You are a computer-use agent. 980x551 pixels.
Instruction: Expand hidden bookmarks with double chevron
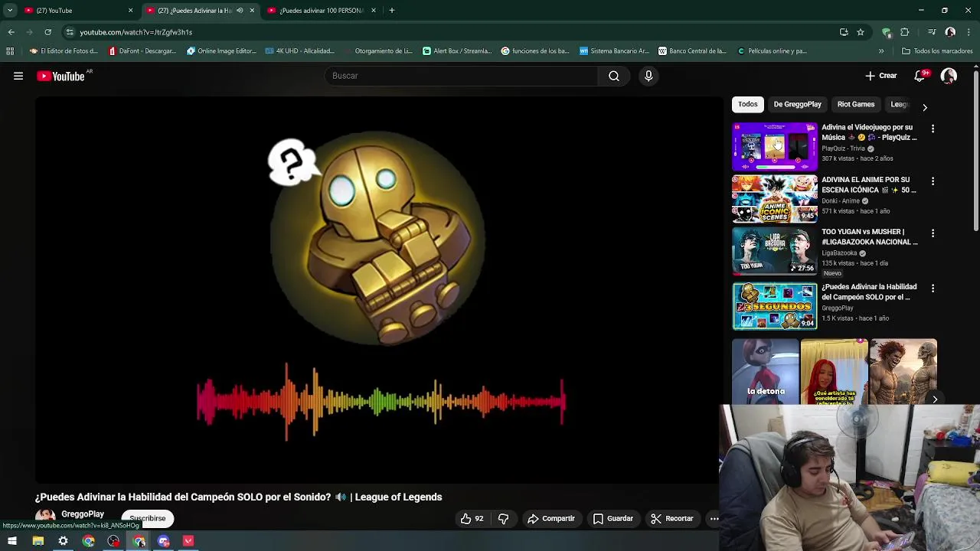[881, 51]
